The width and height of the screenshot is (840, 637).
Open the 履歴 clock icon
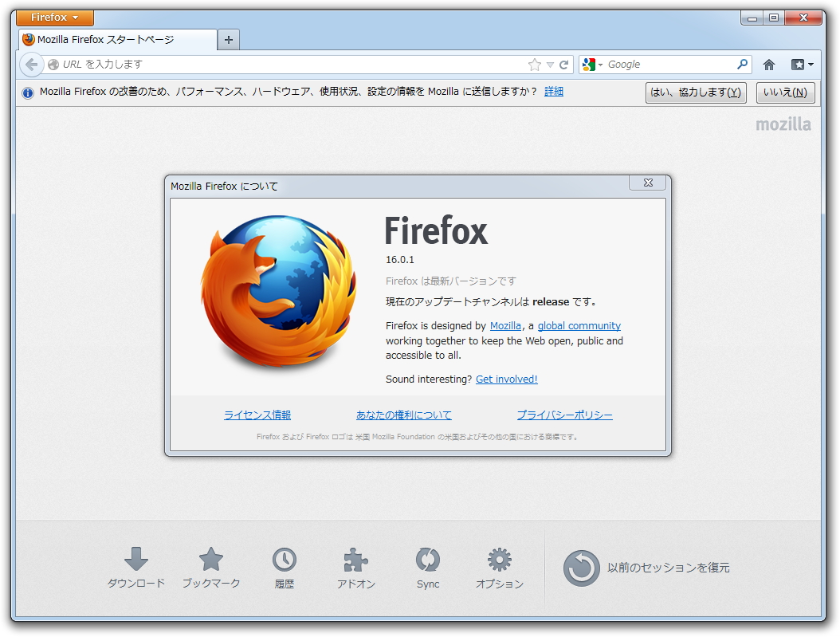283,560
